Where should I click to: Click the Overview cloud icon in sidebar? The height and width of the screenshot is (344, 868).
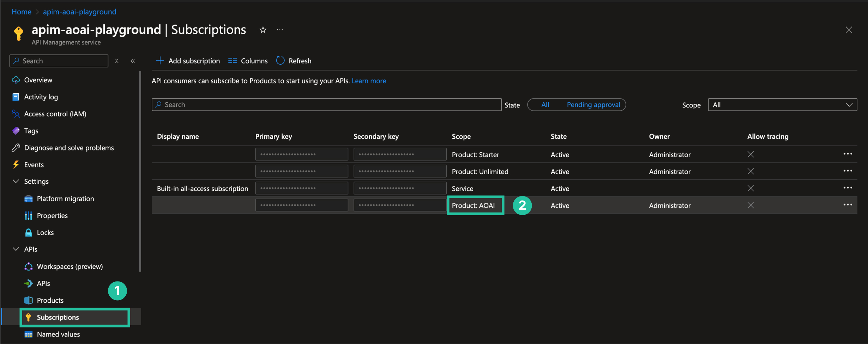pos(16,80)
